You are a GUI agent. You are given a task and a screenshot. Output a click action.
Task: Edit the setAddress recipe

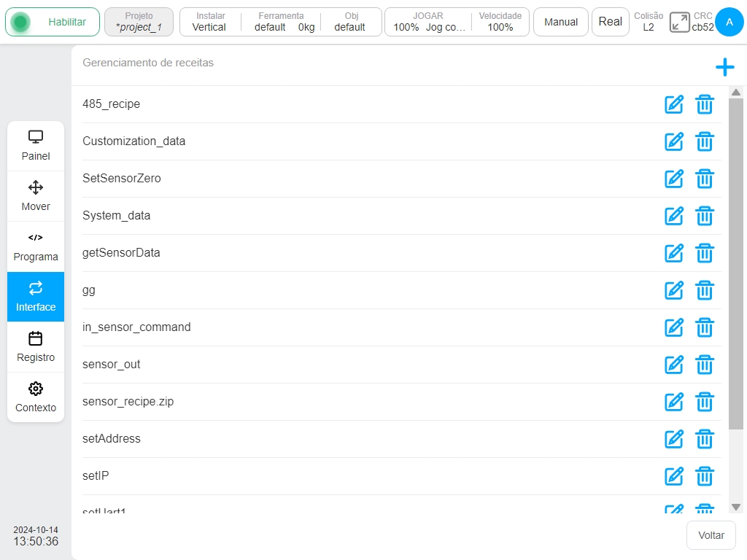pyautogui.click(x=673, y=438)
